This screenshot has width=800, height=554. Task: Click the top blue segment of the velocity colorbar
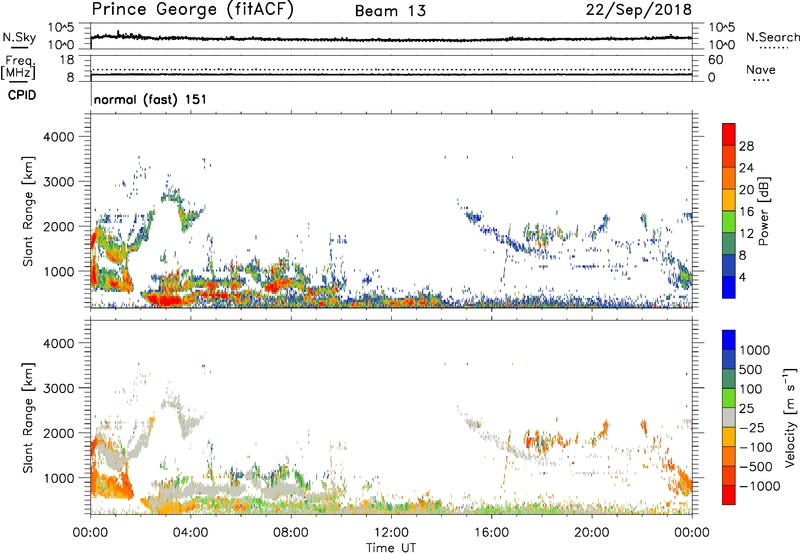[x=729, y=340]
